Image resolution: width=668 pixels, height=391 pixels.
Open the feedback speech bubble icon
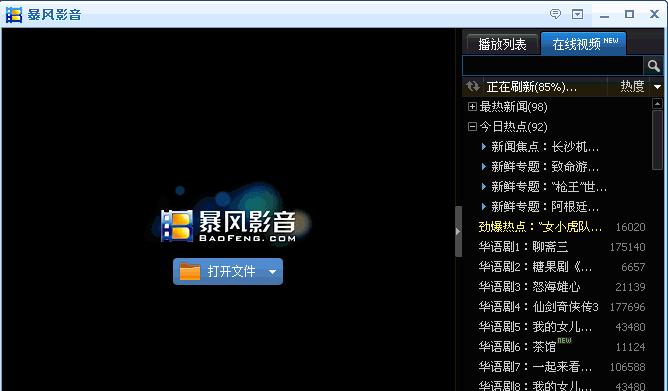point(555,14)
